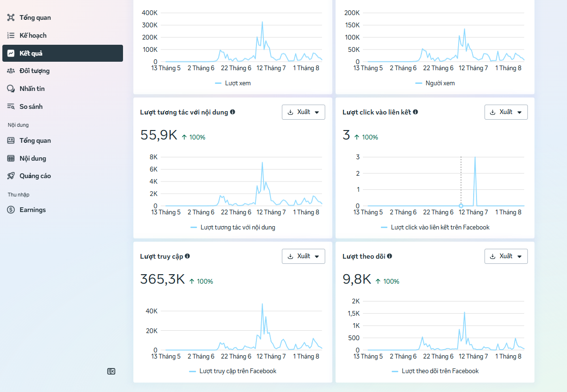This screenshot has height=392, width=567.
Task: Open Xuất dropdown for Lượt theo dõi
Action: pyautogui.click(x=506, y=256)
